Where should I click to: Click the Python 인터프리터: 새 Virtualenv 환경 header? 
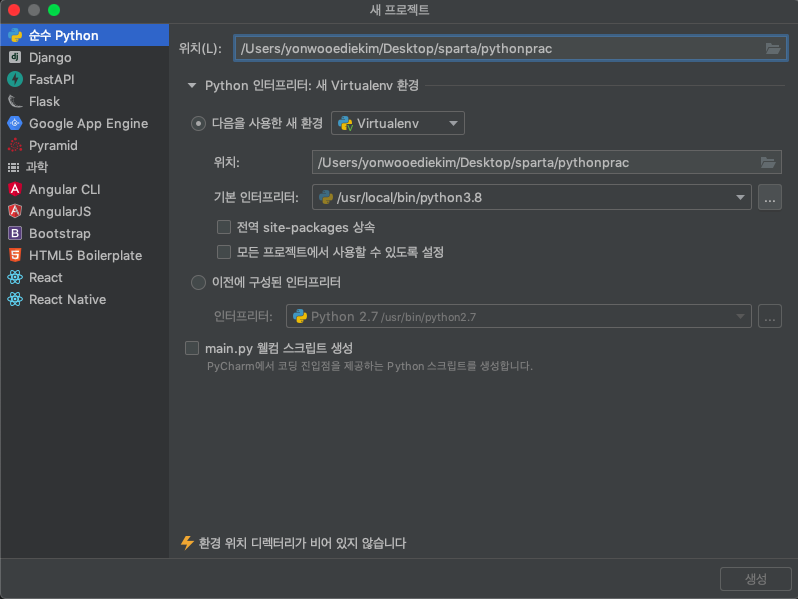coord(311,85)
